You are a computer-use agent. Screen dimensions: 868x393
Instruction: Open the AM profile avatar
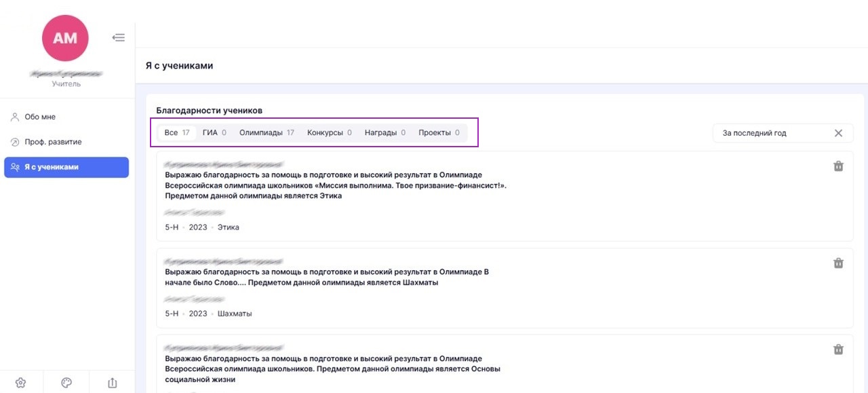click(65, 38)
